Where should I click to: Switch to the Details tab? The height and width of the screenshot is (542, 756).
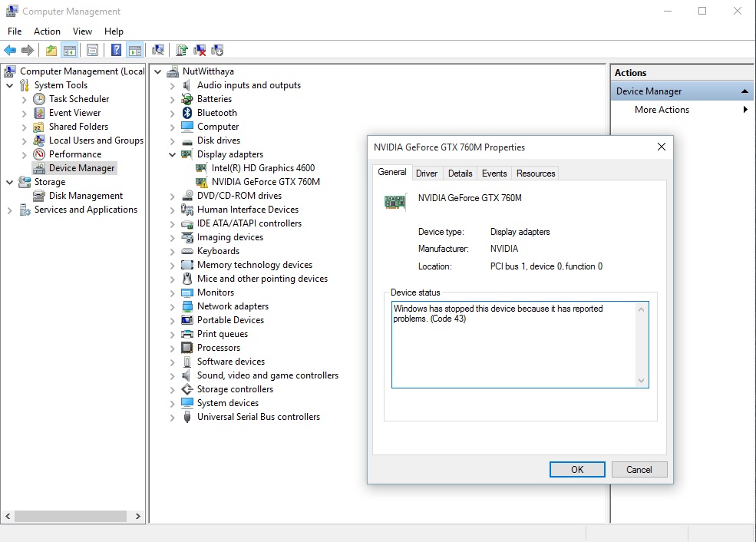460,174
